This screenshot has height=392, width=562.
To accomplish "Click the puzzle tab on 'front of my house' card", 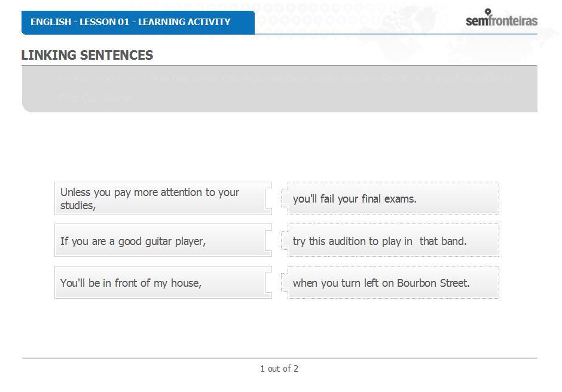I will coord(268,283).
